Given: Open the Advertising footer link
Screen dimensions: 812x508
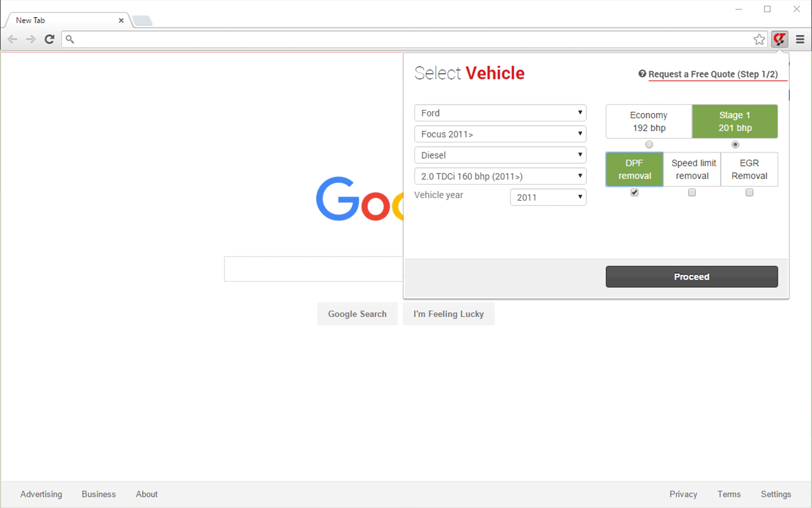Looking at the screenshot, I should [41, 494].
